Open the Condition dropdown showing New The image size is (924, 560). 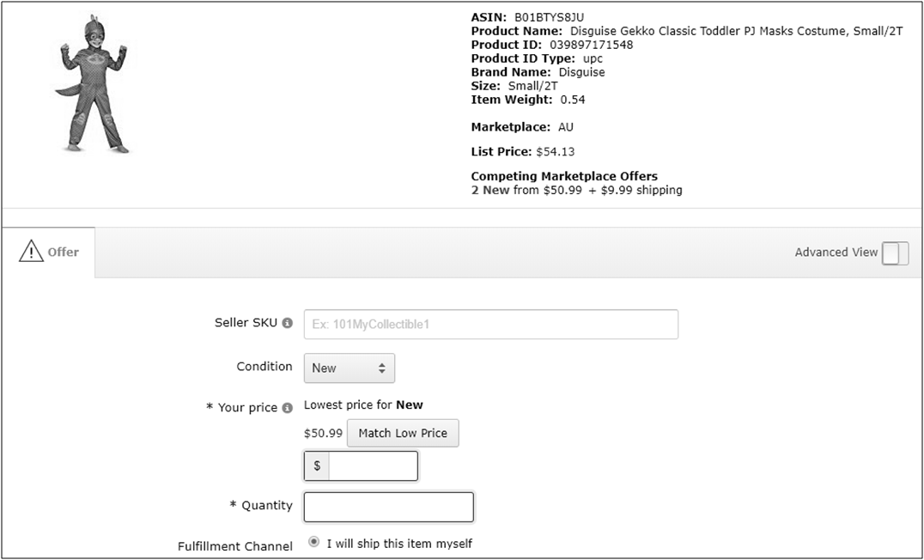tap(349, 368)
